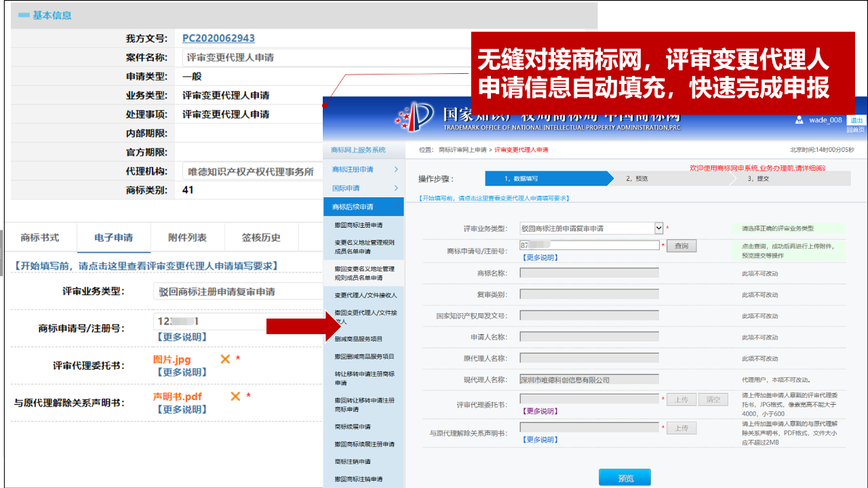View the 签核历史 tab
Screen dimensions: 868x488
pos(261,237)
